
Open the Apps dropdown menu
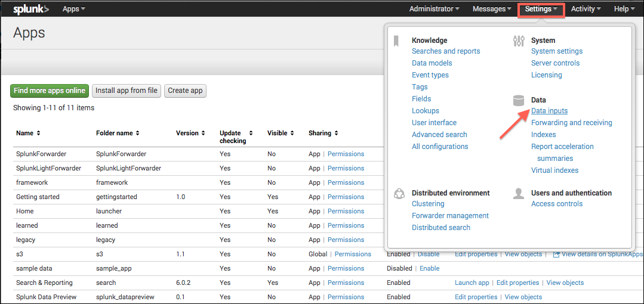pos(73,9)
